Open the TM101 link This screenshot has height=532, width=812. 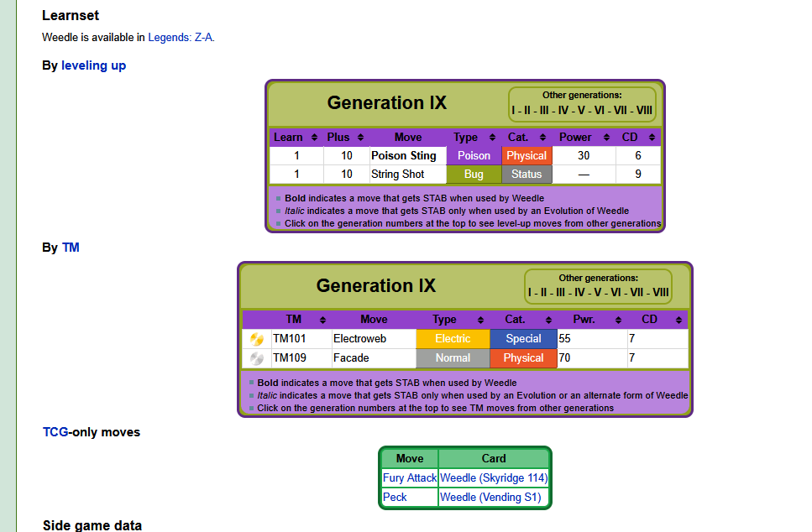(290, 338)
